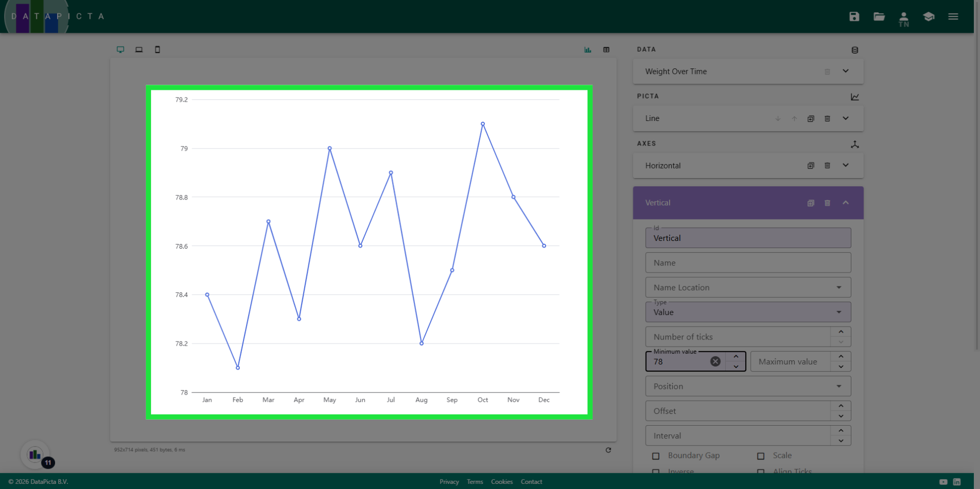Refresh the chart with reload icon
980x489 pixels.
click(x=608, y=450)
